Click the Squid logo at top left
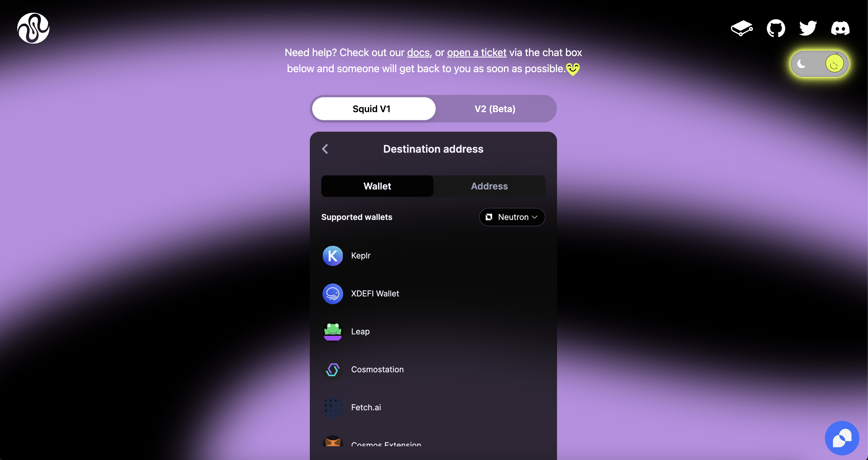 [x=33, y=28]
